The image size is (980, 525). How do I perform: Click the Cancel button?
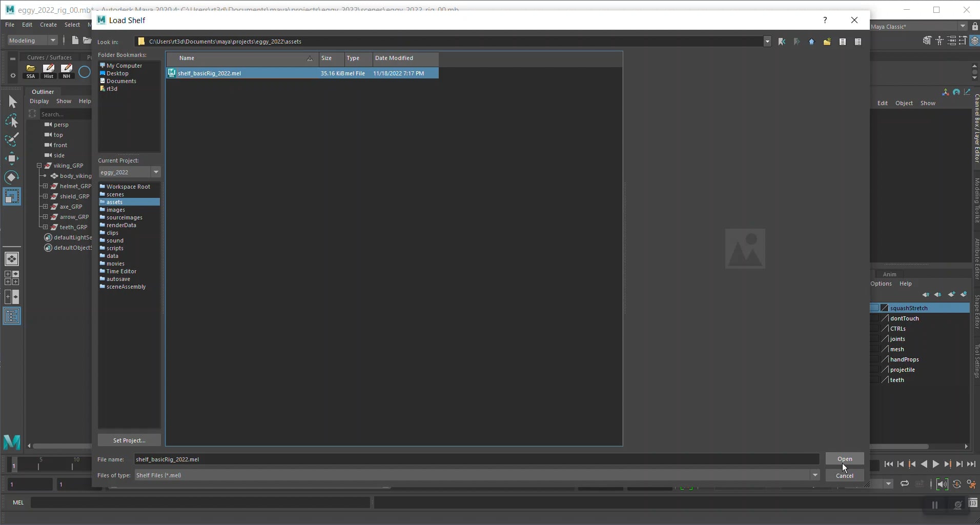845,476
